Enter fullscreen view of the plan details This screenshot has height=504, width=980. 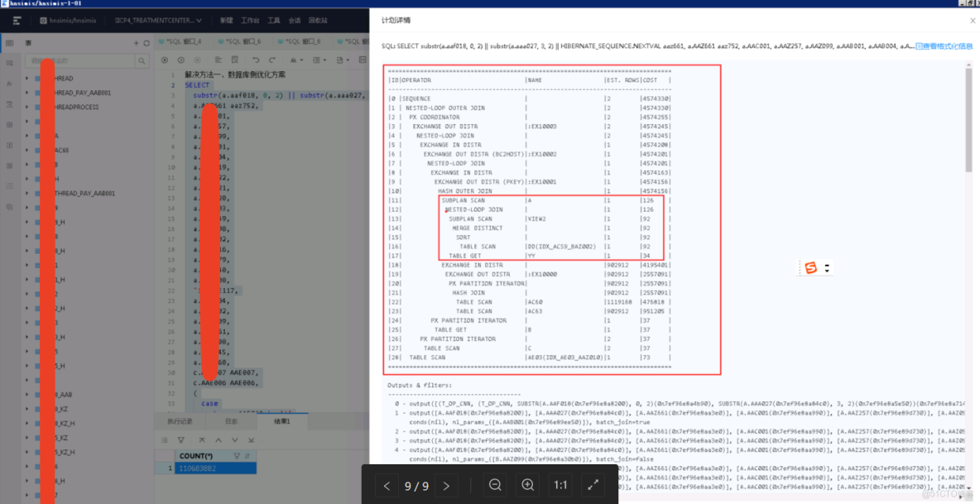coord(593,485)
